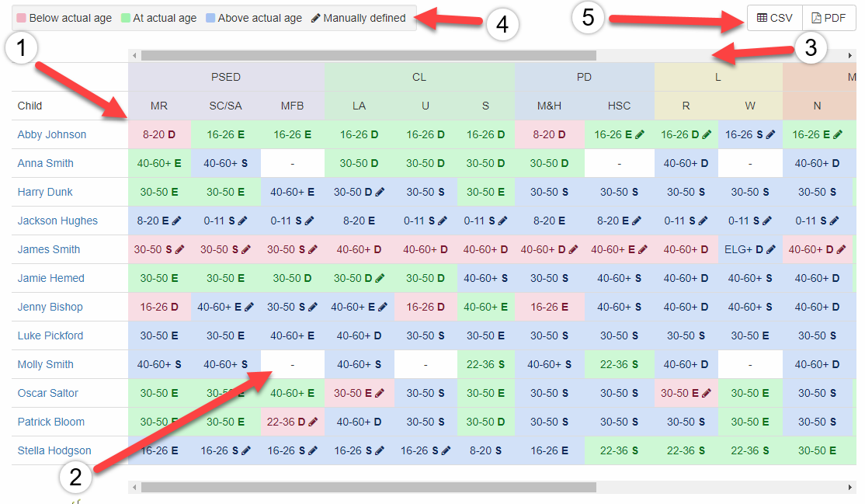Click pencil icon in Jamie Hemed's LA cell

coord(380,279)
